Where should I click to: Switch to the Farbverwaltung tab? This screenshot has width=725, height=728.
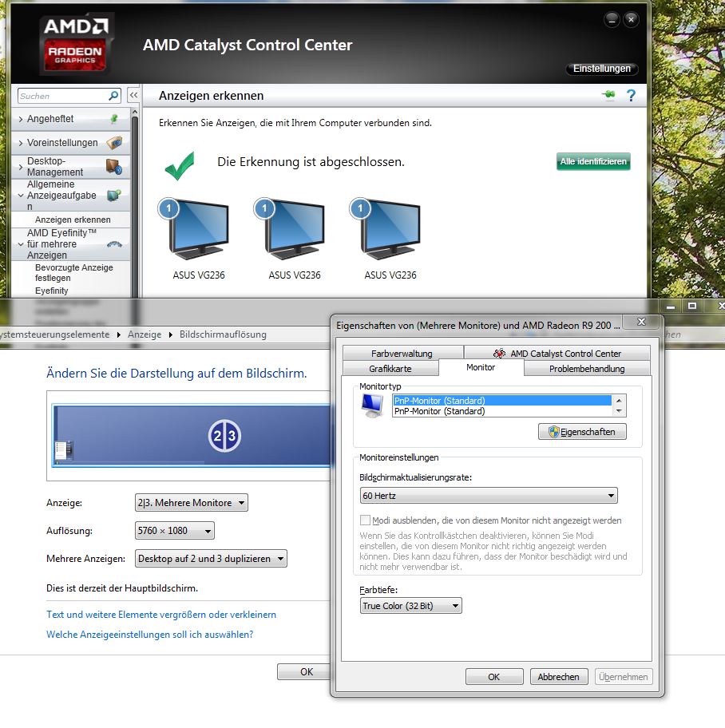[402, 354]
